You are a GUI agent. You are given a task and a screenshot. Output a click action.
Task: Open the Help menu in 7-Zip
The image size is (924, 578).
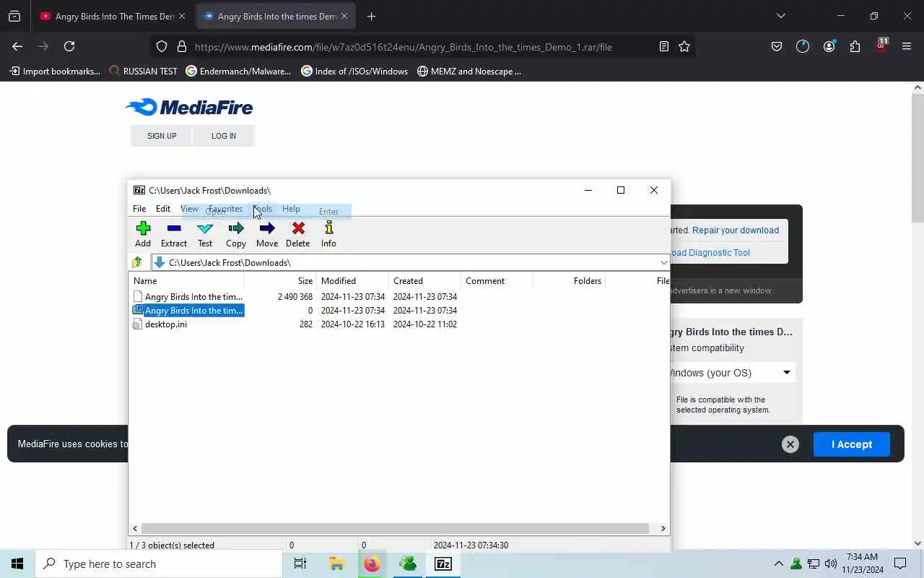291,209
